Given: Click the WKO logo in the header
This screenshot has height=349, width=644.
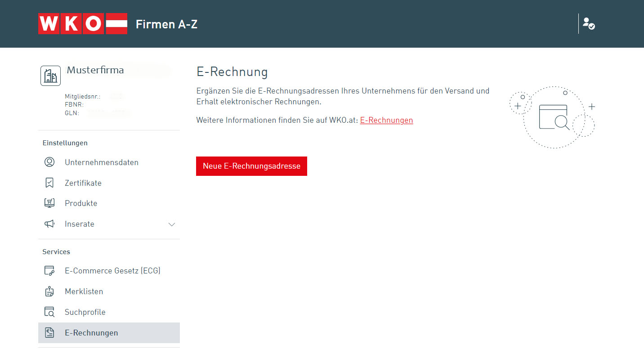Looking at the screenshot, I should (83, 23).
